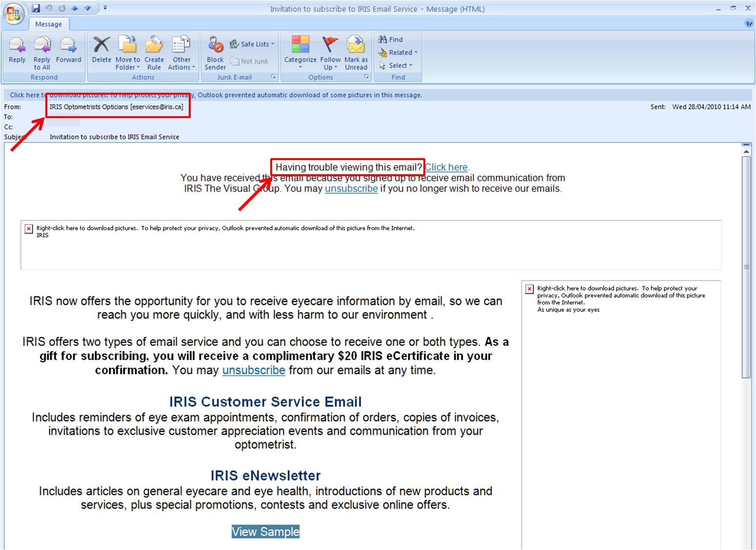The image size is (756, 550).
Task: Save message using quick access icon
Action: coord(36,8)
